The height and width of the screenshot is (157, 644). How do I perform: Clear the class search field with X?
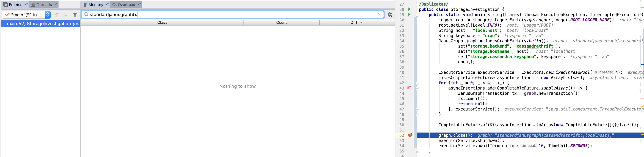379,15
